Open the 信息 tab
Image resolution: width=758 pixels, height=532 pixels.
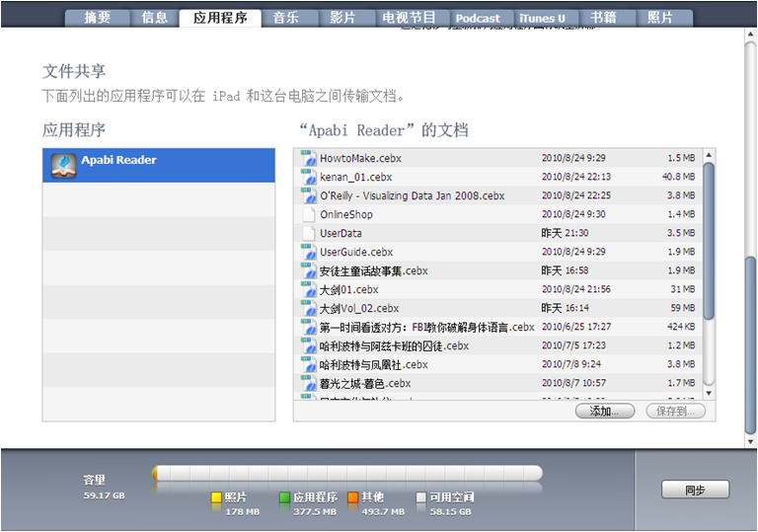tap(155, 18)
